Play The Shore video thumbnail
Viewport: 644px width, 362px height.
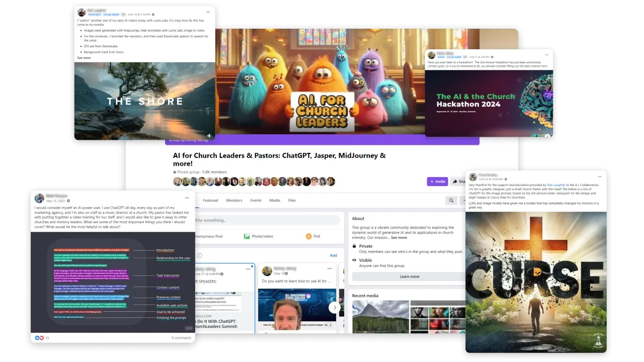[x=145, y=101]
